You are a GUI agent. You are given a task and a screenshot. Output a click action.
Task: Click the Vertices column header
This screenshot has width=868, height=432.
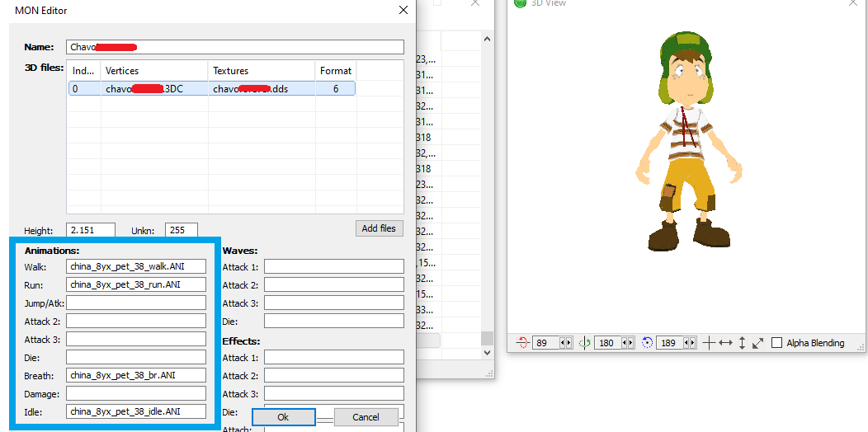coord(154,71)
